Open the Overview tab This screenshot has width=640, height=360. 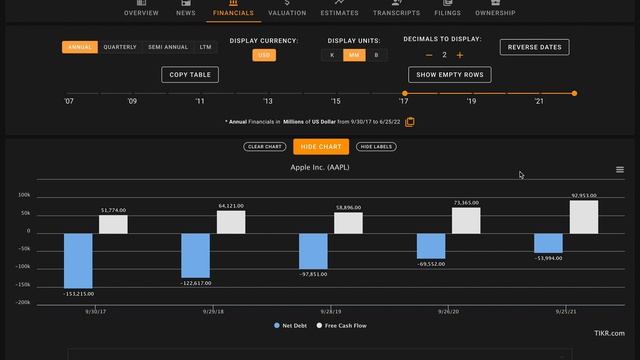click(x=141, y=9)
